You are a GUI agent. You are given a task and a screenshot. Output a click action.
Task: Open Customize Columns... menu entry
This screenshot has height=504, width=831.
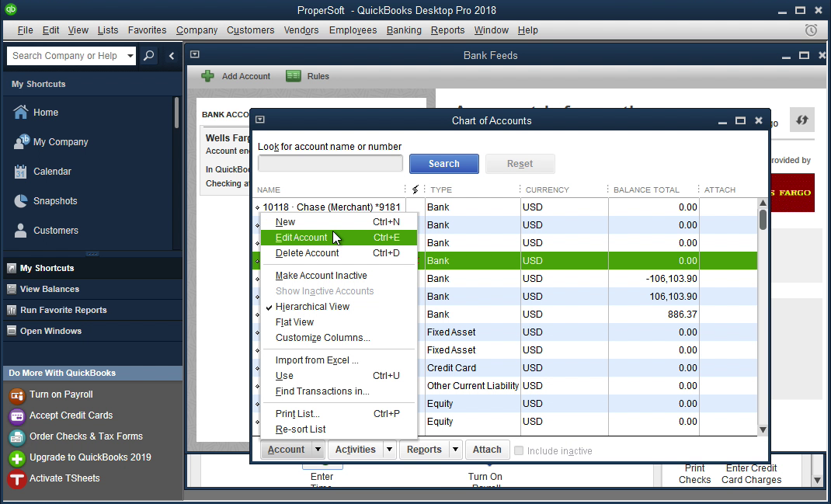pyautogui.click(x=323, y=338)
